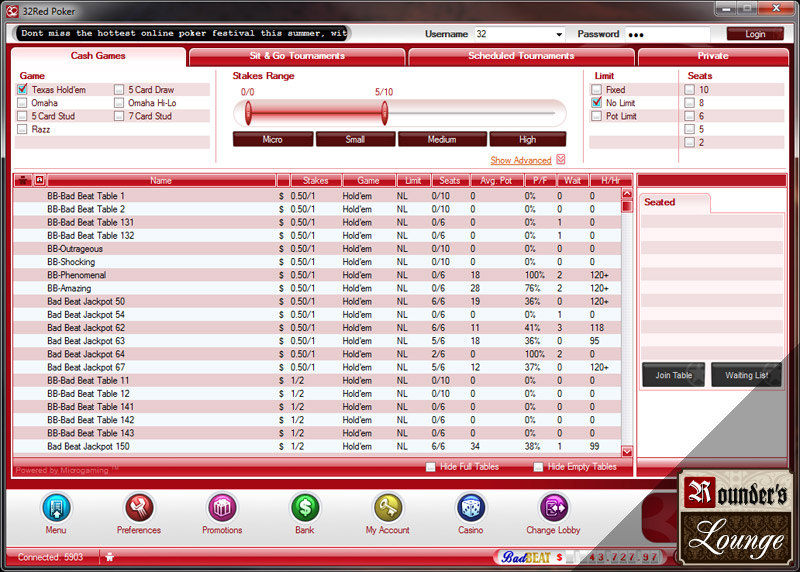Screen dimensions: 800x572
Task: Enable the 7 Card Stud checkbox
Action: click(119, 116)
